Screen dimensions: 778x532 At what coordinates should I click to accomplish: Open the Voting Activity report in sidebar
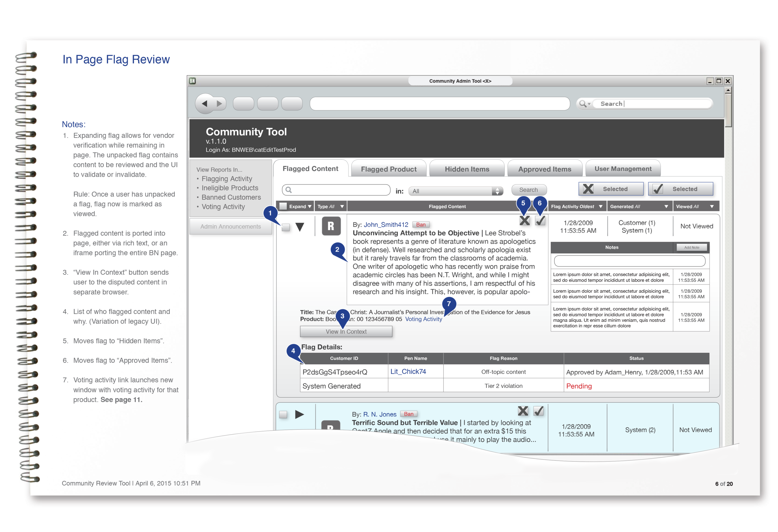pos(223,207)
